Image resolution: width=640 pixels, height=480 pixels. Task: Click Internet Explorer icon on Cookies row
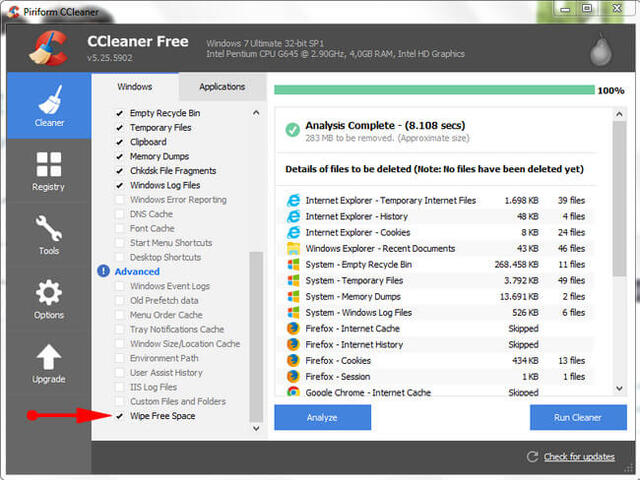pyautogui.click(x=293, y=232)
